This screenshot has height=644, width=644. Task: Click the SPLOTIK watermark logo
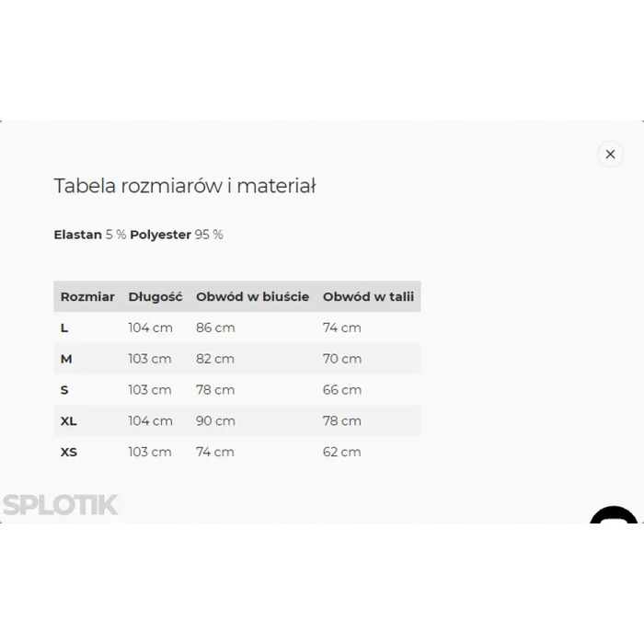61,505
